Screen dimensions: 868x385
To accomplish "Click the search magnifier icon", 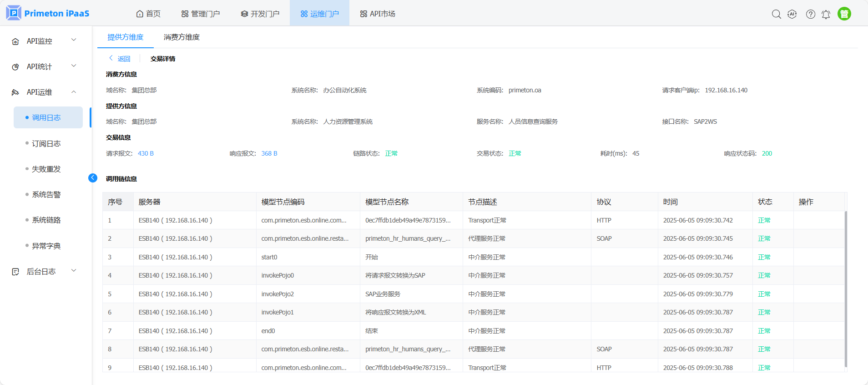I will [776, 14].
